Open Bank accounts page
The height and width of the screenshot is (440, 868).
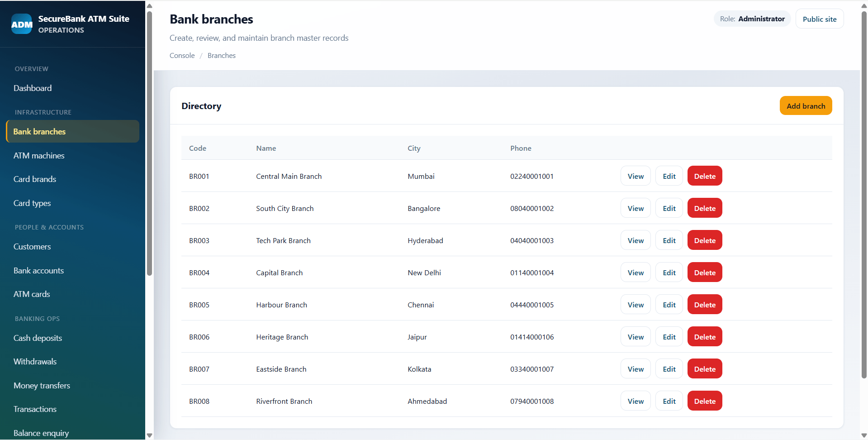click(38, 271)
